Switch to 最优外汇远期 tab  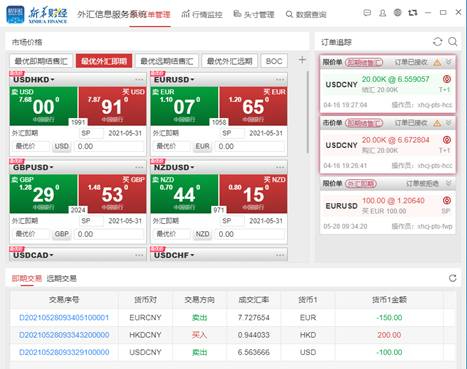(x=229, y=61)
